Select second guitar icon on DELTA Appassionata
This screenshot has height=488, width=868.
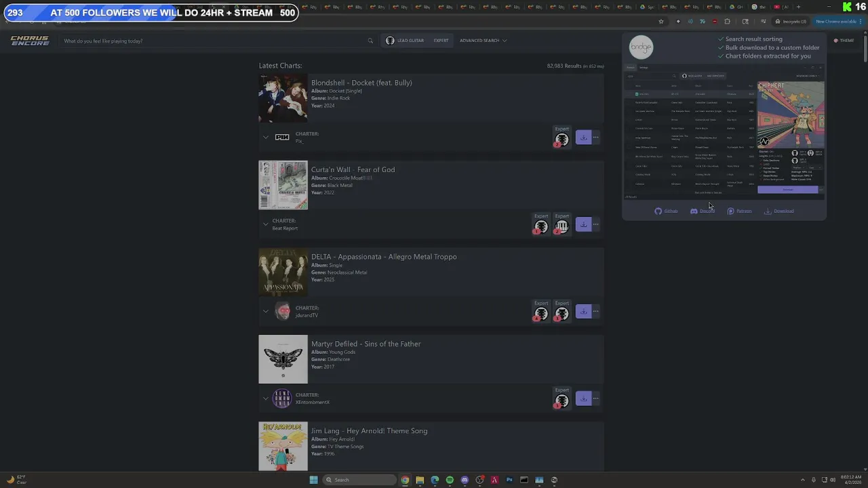[x=561, y=314]
